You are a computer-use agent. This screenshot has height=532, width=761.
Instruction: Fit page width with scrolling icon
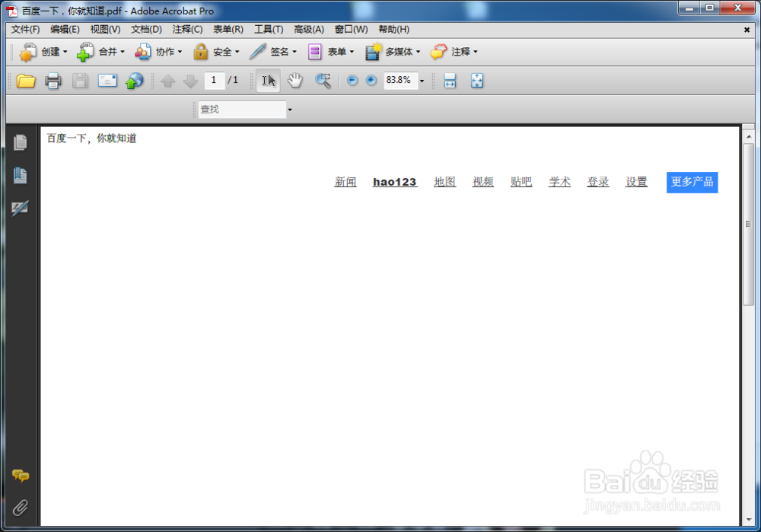pos(450,81)
